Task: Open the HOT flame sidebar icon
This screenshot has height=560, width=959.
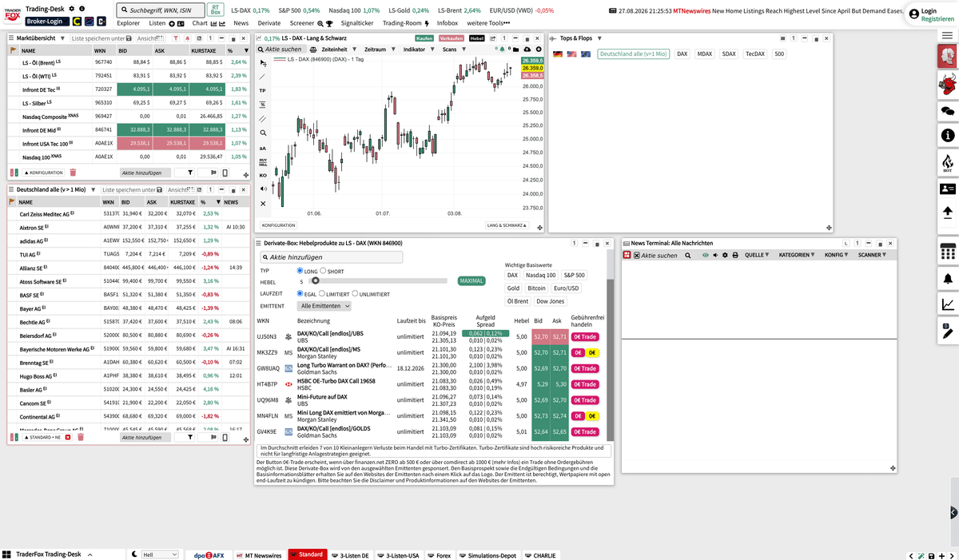Action: point(948,163)
